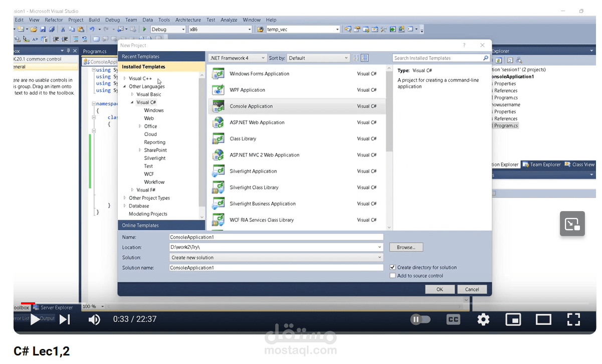
Task: Click the Browse... button
Action: [x=406, y=247]
